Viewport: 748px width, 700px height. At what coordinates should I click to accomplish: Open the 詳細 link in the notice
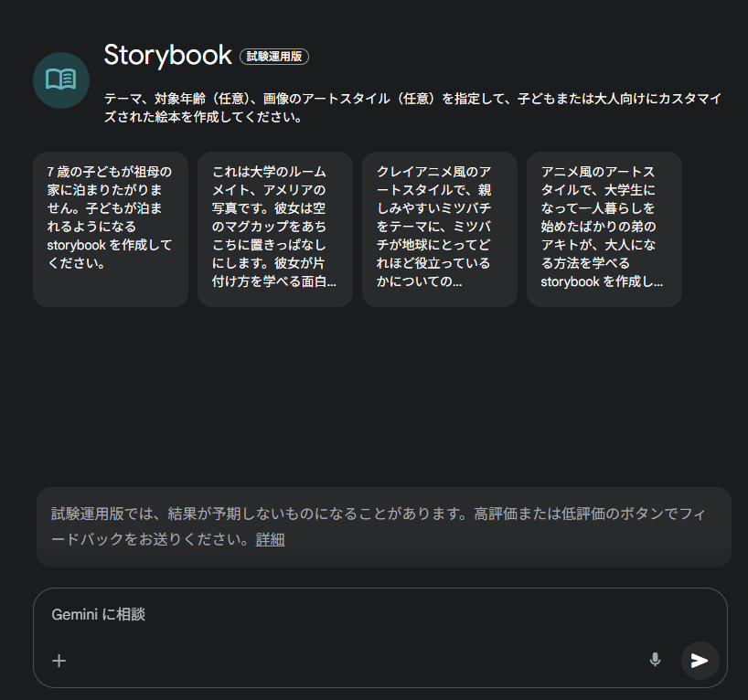pyautogui.click(x=270, y=540)
